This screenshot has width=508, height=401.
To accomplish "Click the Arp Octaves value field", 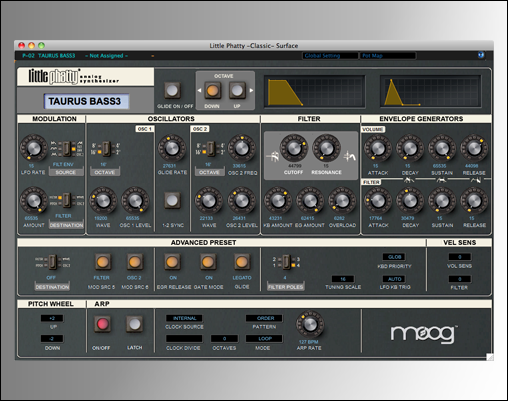I will coord(224,339).
